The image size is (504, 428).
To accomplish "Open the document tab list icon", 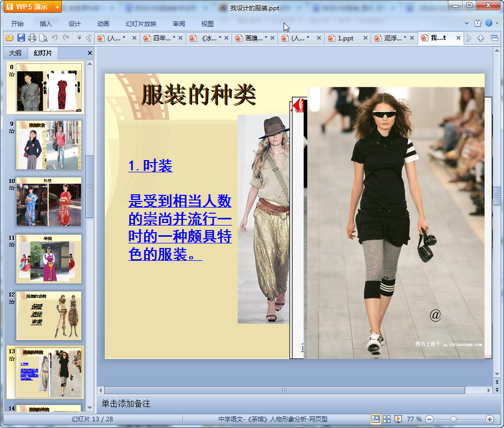I will [495, 38].
